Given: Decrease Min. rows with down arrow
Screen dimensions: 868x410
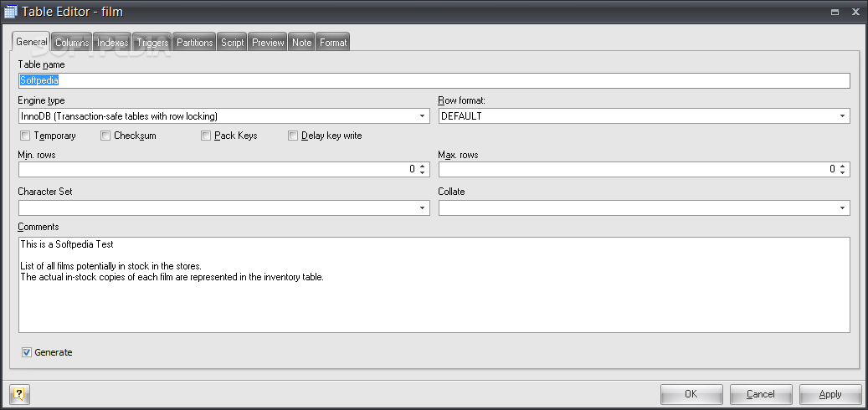Looking at the screenshot, I should (423, 172).
